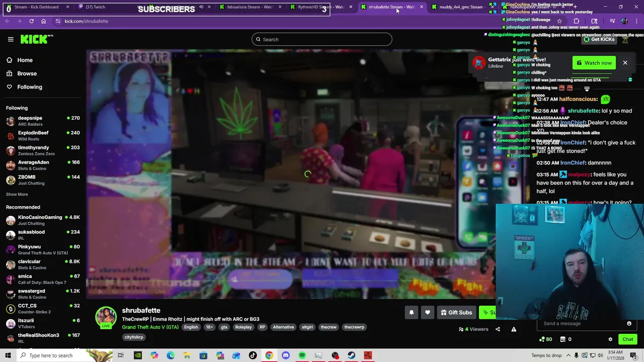644x362 pixels.
Task: Select the gta tag
Action: (x=224, y=327)
